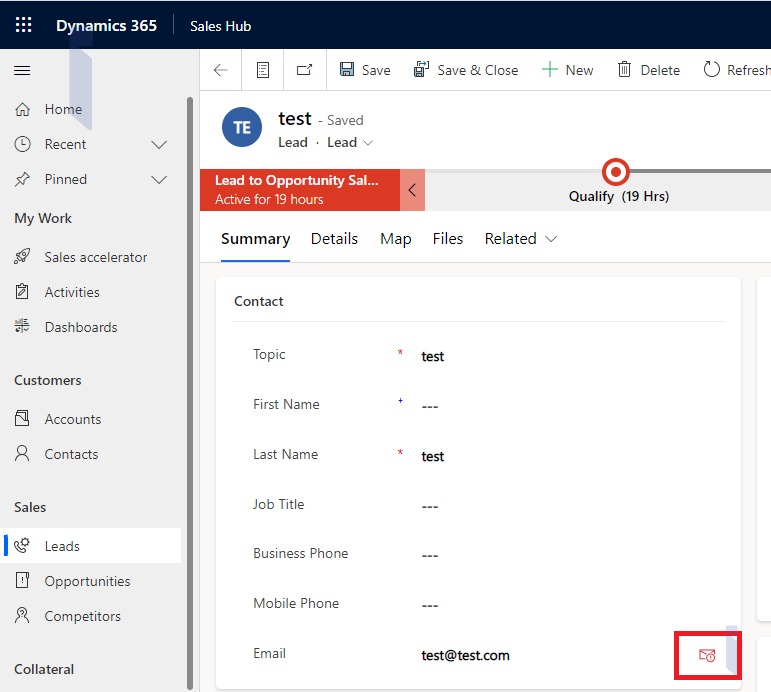The height and width of the screenshot is (692, 771).
Task: Open record set form icon
Action: [x=263, y=70]
